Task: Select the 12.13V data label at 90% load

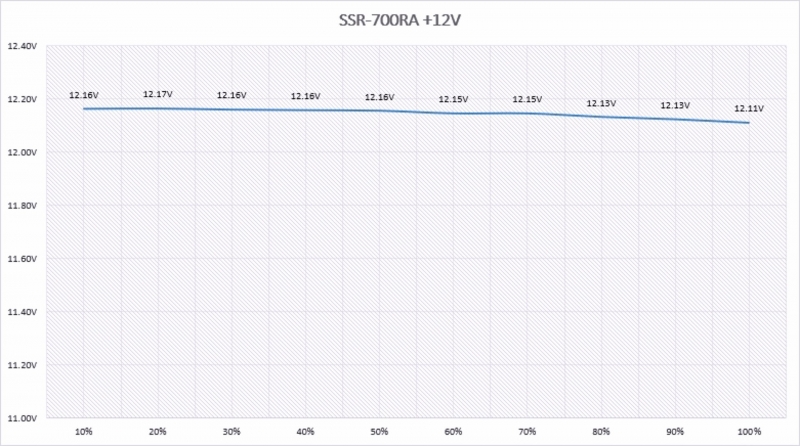Action: (x=675, y=106)
